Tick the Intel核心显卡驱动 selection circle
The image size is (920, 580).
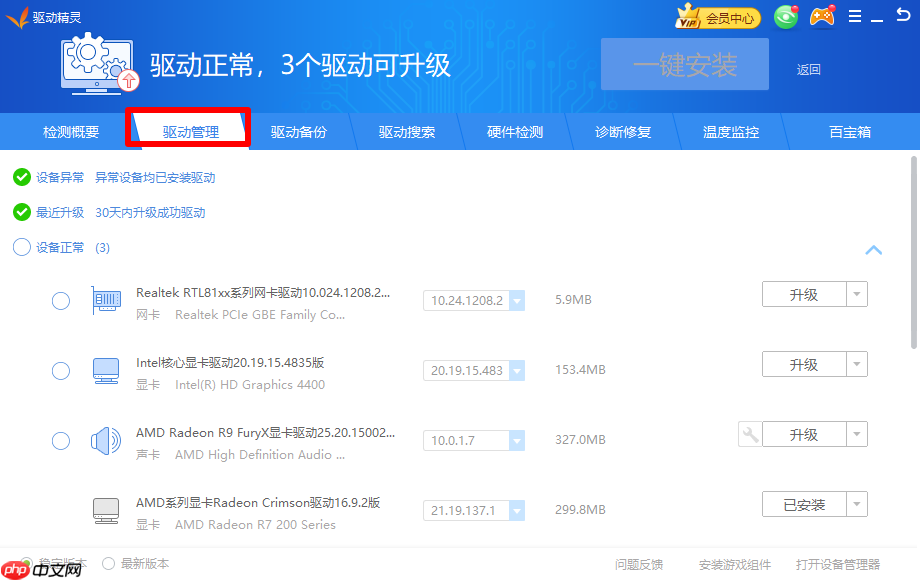(60, 371)
